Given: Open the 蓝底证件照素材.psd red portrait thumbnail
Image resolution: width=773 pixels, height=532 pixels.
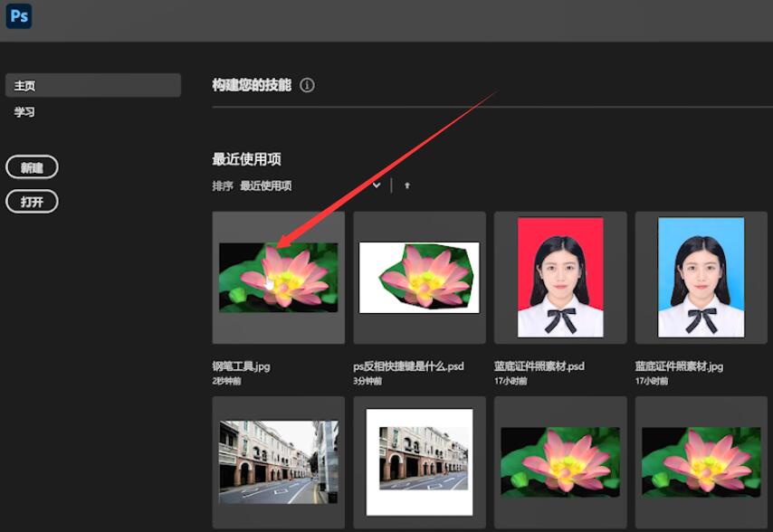Looking at the screenshot, I should [x=560, y=278].
